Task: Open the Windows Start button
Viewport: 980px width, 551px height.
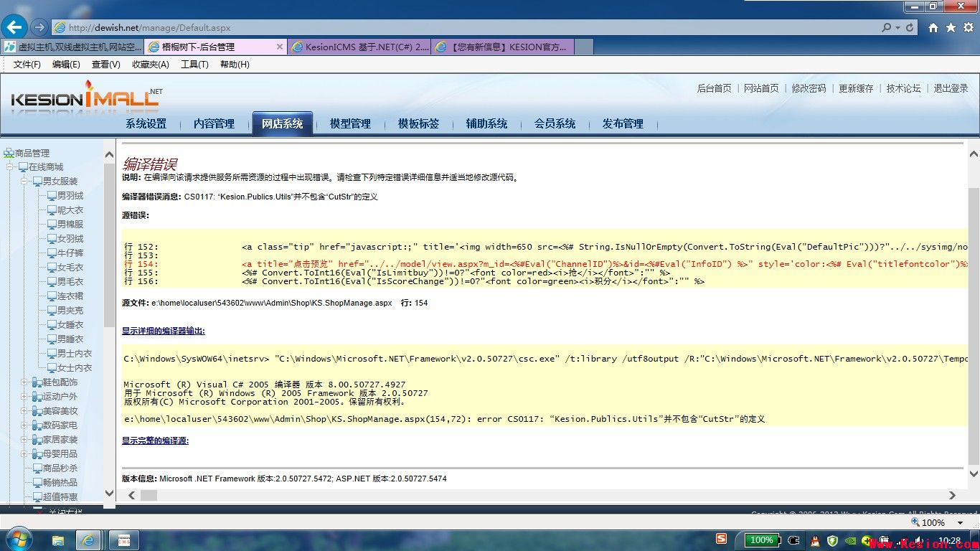Action: point(18,540)
